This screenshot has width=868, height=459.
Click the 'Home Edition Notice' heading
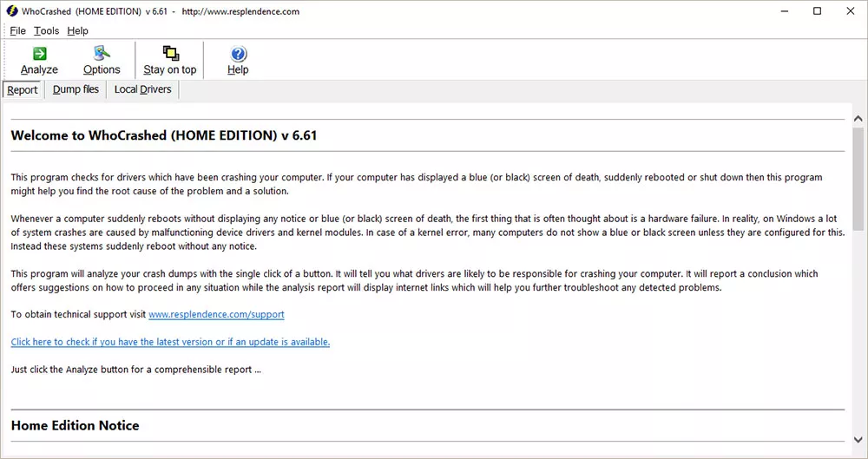(76, 425)
